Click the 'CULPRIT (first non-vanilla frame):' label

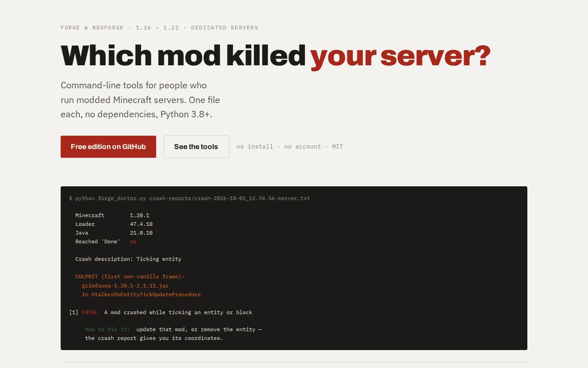[130, 276]
